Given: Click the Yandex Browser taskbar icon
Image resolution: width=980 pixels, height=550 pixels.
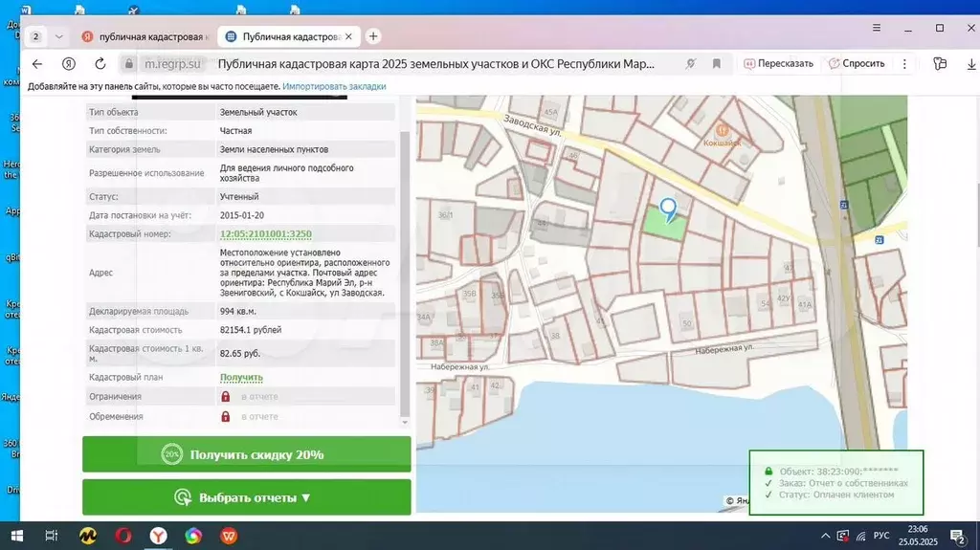Looking at the screenshot, I should 159,536.
